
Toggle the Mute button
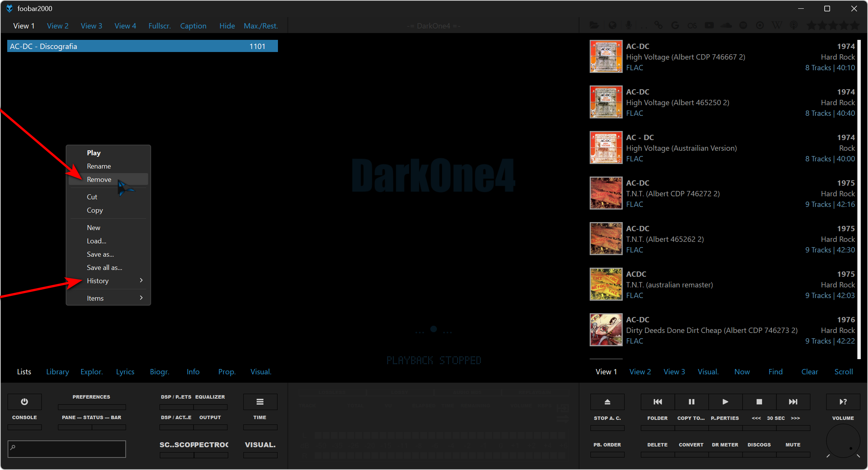(x=793, y=445)
